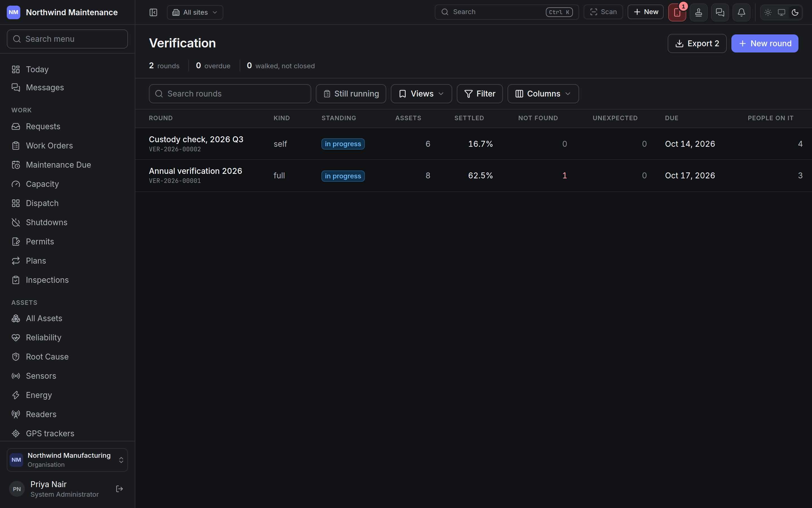Click in progress badge for Annual verification
The height and width of the screenshot is (508, 812).
tap(343, 176)
